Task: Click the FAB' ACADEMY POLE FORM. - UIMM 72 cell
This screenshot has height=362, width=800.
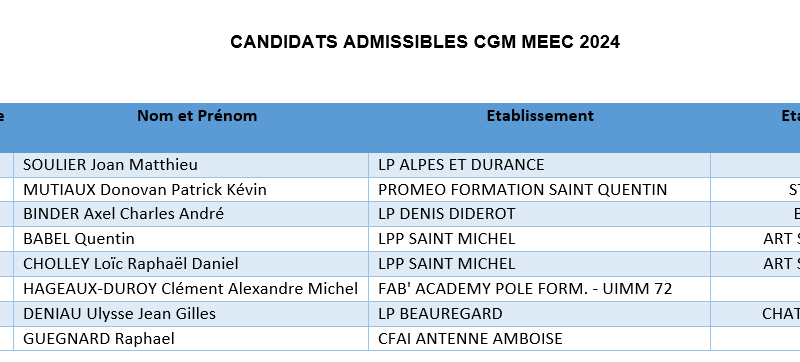Action: coord(539,289)
